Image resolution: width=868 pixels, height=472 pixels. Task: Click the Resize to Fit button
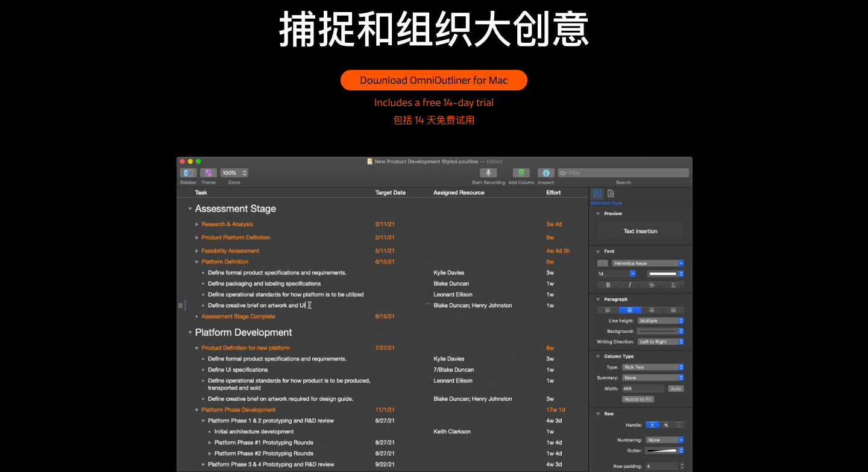click(638, 399)
